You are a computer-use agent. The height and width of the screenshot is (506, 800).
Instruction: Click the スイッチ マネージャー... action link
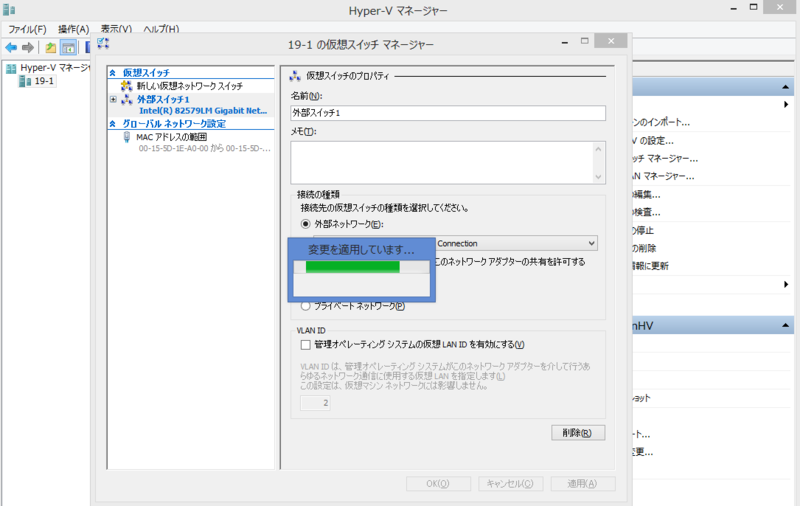665,159
